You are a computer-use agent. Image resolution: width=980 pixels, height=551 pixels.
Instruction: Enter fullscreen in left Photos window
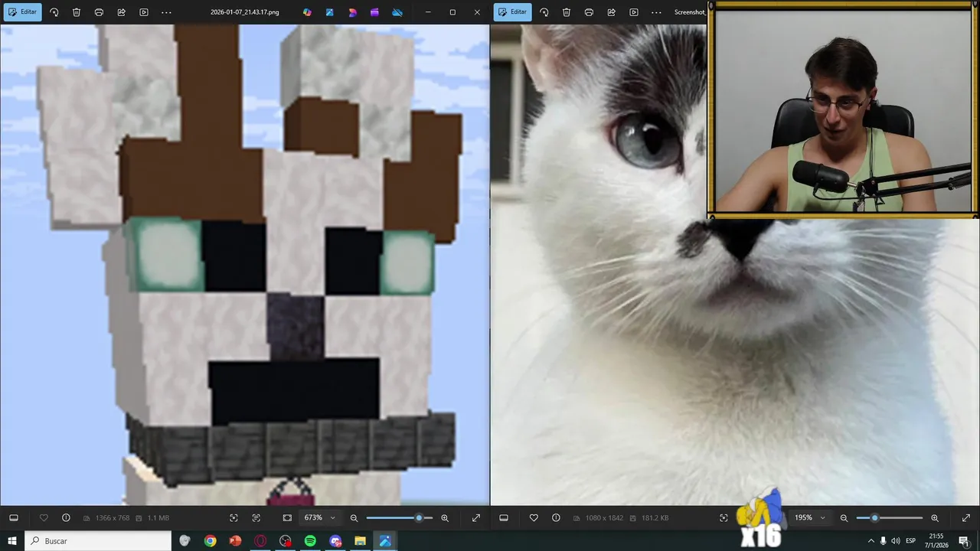pos(476,518)
